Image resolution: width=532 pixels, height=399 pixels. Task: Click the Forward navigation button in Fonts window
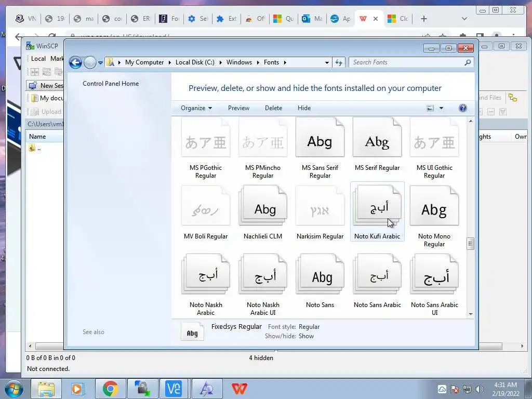[90, 62]
